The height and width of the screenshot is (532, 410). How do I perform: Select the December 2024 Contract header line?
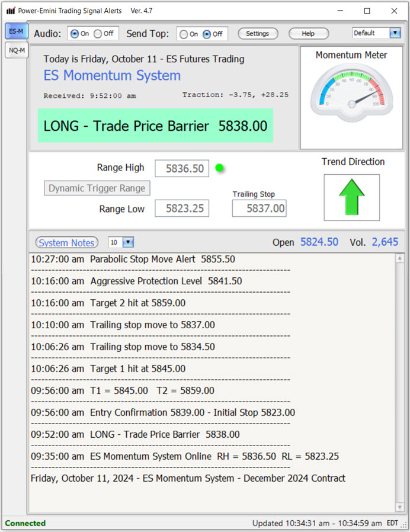click(x=188, y=479)
